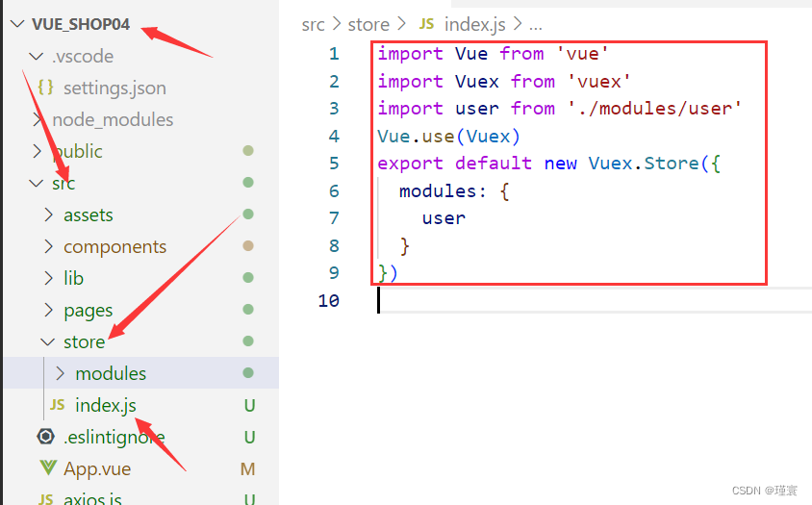Expand the components folder chevron
The height and width of the screenshot is (505, 812).
click(49, 246)
